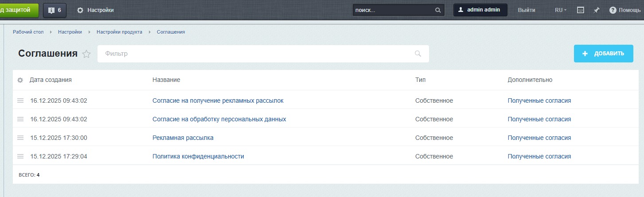Image resolution: width=644 pixels, height=197 pixels.
Task: Click the ДОБАВИТЬ button
Action: coord(603,54)
